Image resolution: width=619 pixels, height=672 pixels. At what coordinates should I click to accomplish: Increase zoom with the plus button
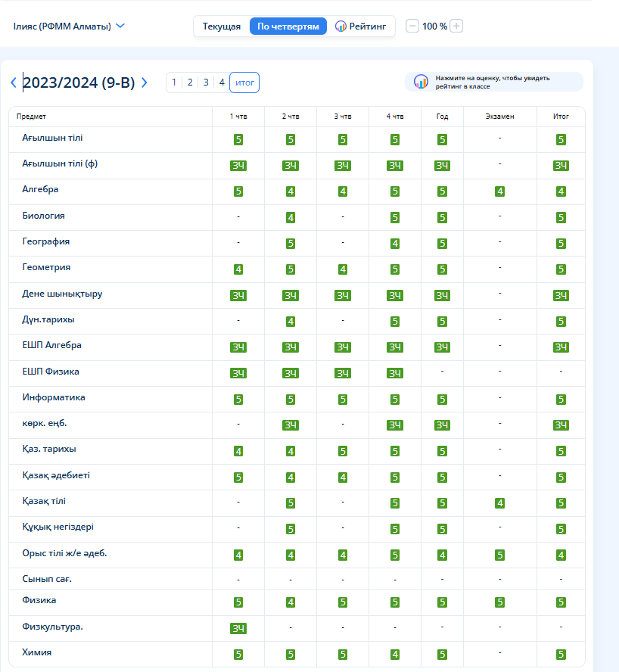click(x=456, y=26)
